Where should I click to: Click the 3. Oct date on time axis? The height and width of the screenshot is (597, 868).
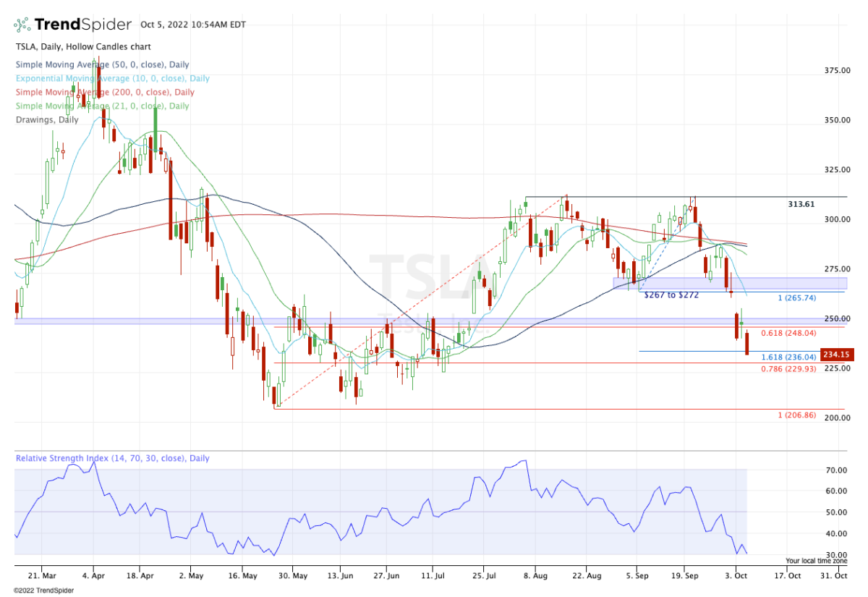click(x=735, y=576)
